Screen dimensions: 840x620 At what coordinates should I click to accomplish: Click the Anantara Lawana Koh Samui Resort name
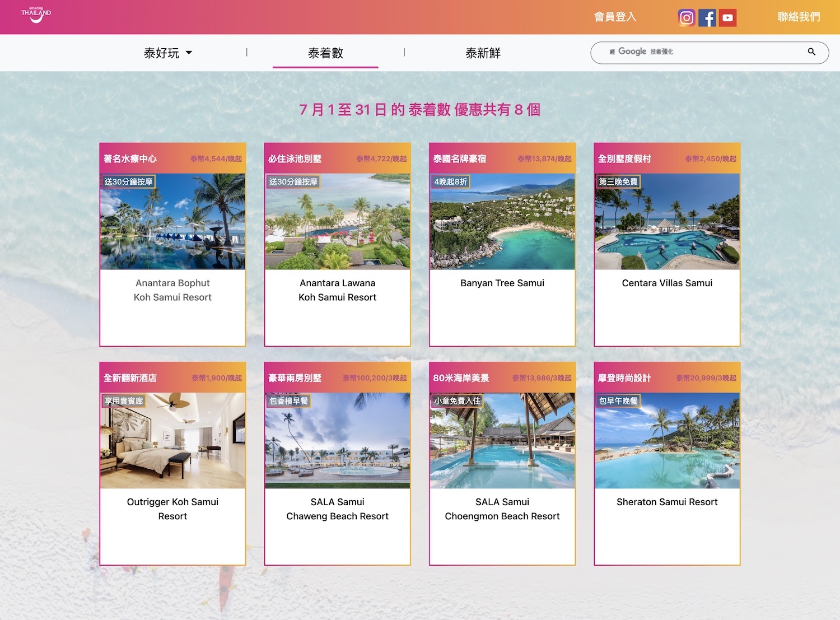[337, 290]
